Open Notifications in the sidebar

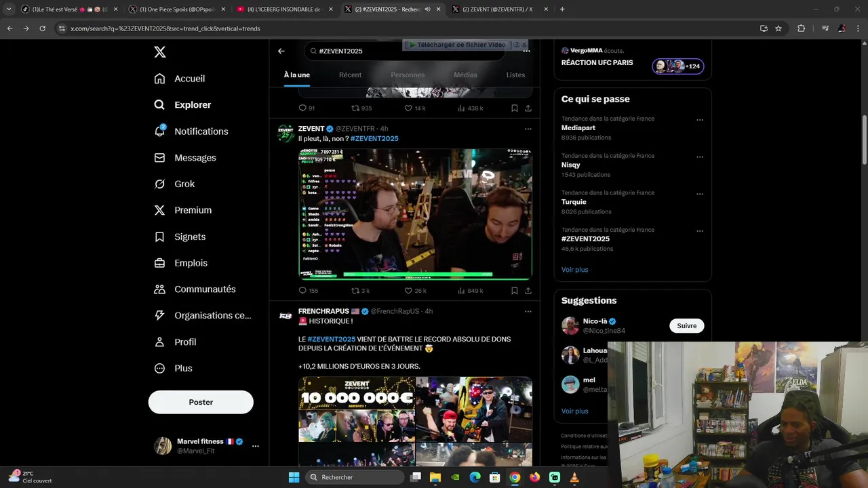coord(191,131)
